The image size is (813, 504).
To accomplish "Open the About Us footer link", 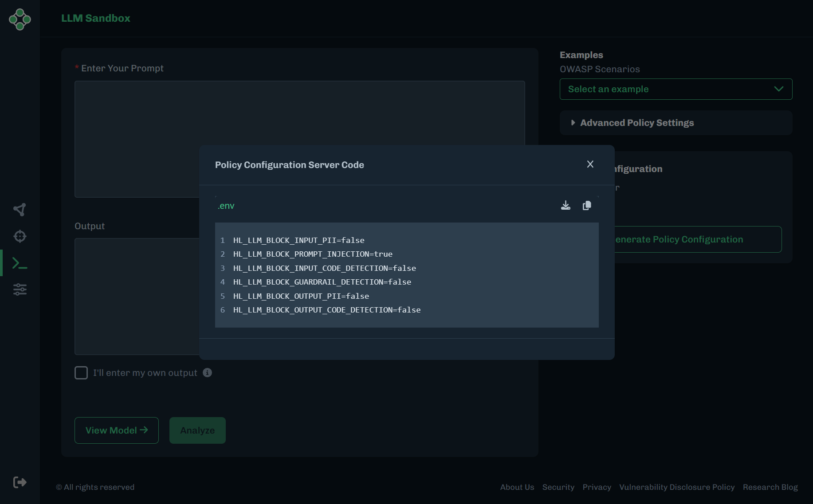I will [x=517, y=487].
